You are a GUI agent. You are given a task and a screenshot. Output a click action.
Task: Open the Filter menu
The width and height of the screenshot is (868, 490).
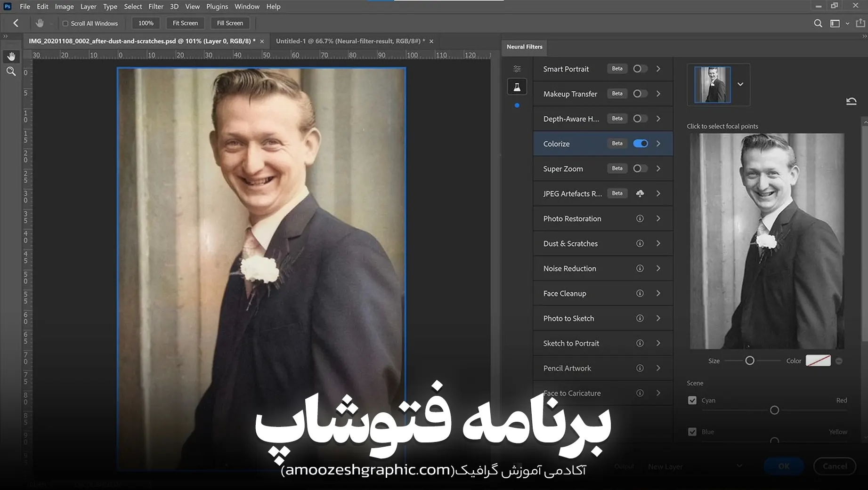point(156,7)
